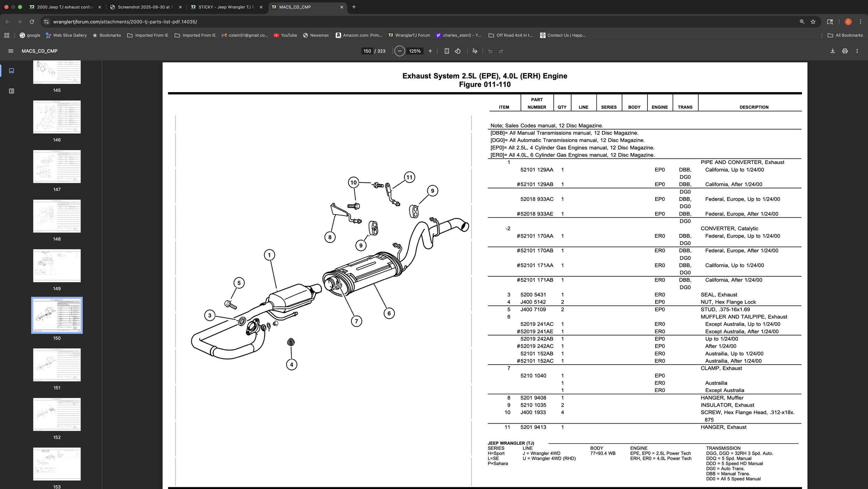This screenshot has width=868, height=489.
Task: Switch sidebar to document outline view
Action: click(x=11, y=91)
